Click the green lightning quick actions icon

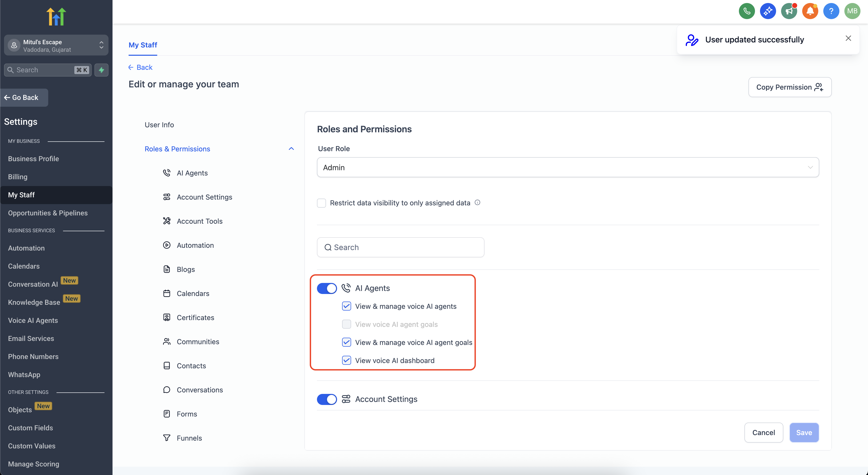pyautogui.click(x=101, y=70)
